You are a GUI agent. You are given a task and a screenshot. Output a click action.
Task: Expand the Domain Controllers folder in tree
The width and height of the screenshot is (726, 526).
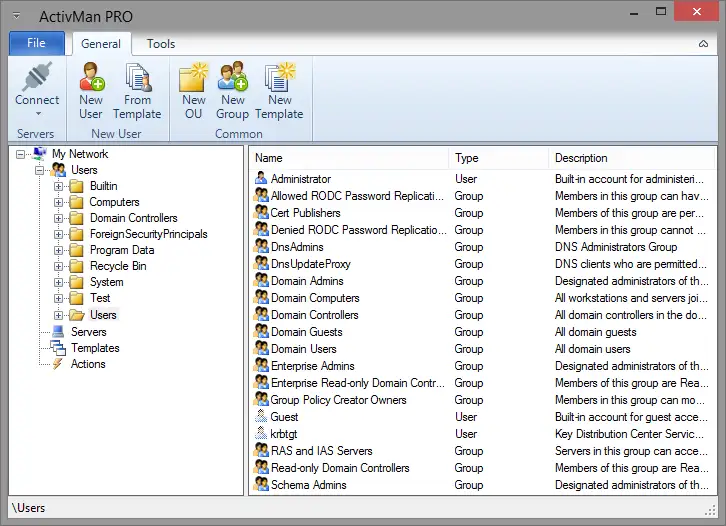(58, 219)
